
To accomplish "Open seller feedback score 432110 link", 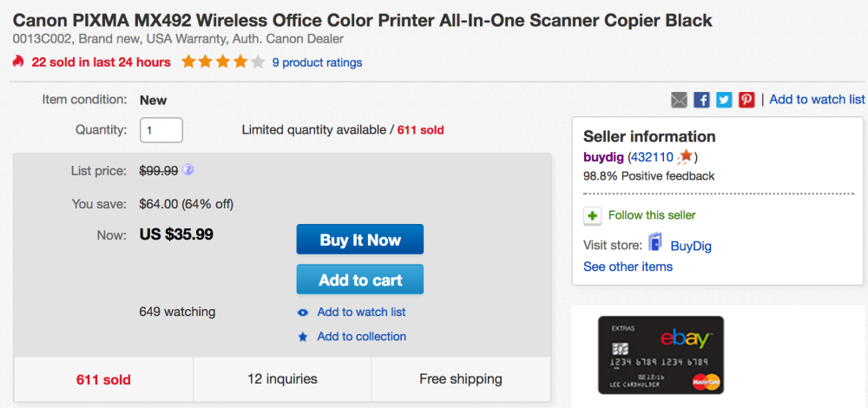I will (x=652, y=157).
